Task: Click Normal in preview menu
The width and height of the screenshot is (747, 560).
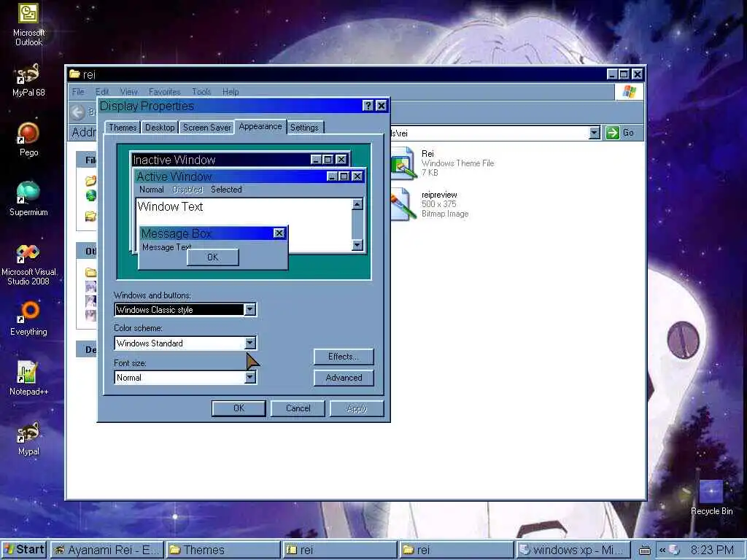Action: (x=152, y=190)
